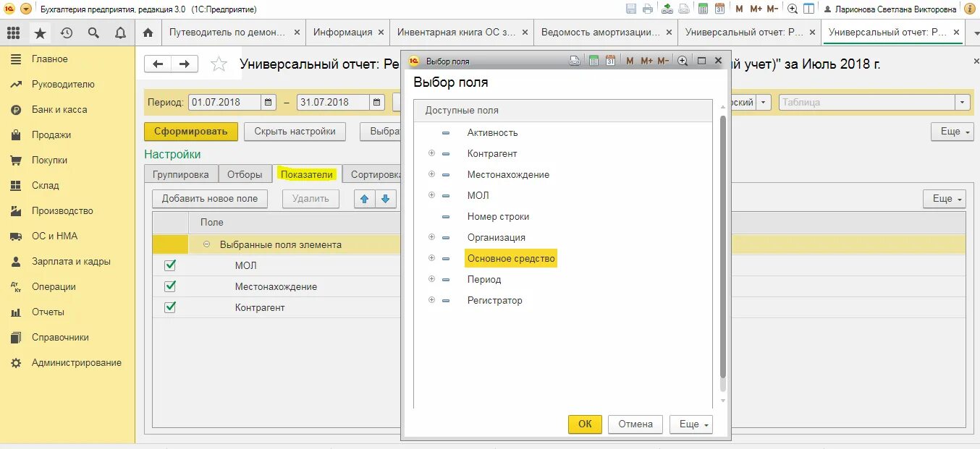Uncheck the МОЛ field checkbox
The height and width of the screenshot is (449, 980).
[170, 265]
